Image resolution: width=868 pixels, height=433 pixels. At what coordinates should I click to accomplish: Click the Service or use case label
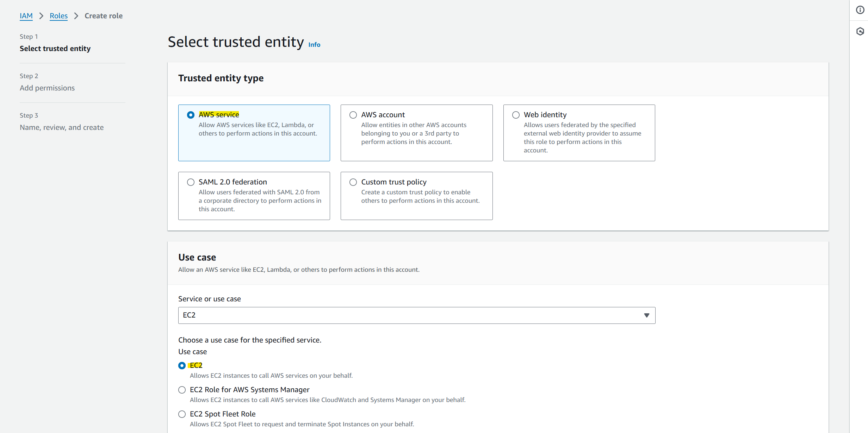point(210,299)
